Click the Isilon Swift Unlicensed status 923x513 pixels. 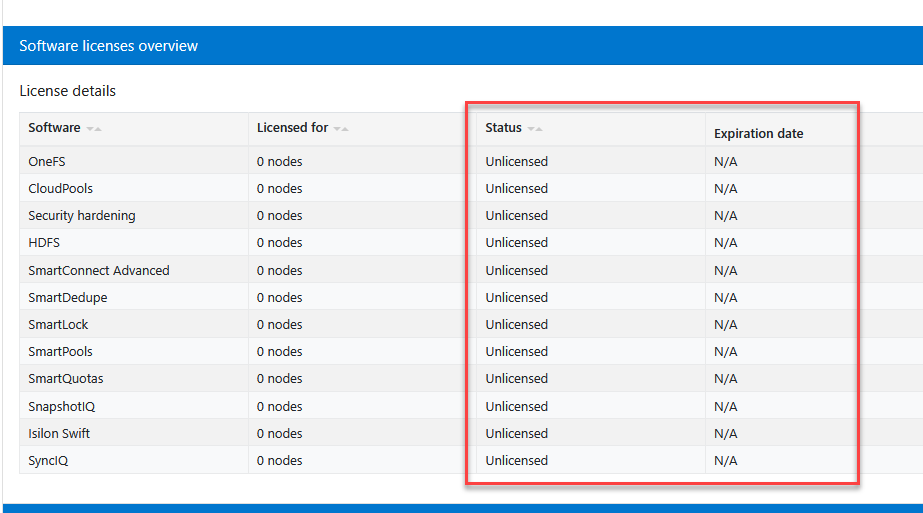point(517,433)
